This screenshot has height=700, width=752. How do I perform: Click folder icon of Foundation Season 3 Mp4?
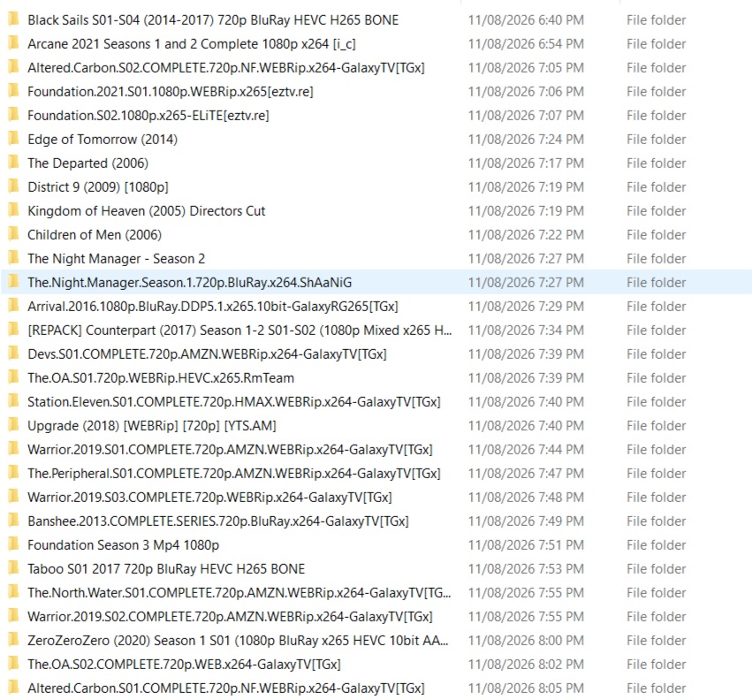pyautogui.click(x=13, y=545)
